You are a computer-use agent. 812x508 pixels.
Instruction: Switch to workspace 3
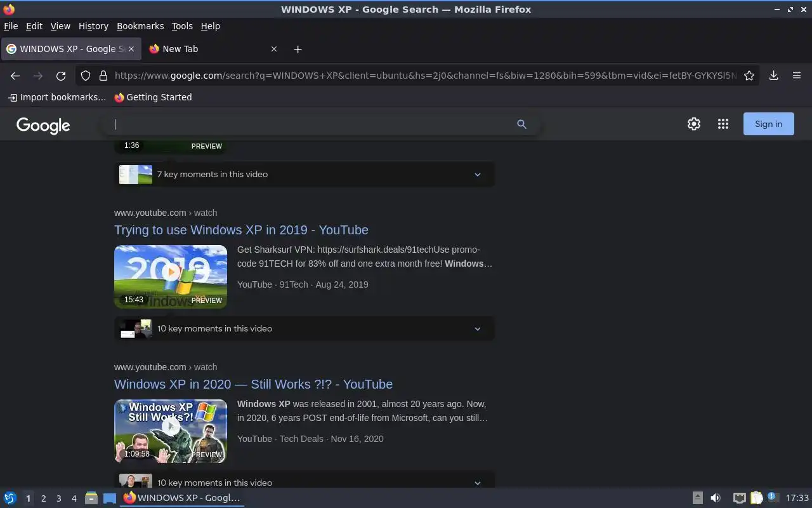pos(58,498)
